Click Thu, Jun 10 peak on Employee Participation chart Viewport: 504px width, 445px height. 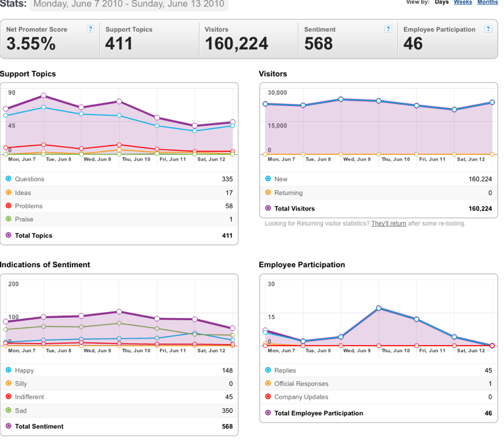[379, 308]
